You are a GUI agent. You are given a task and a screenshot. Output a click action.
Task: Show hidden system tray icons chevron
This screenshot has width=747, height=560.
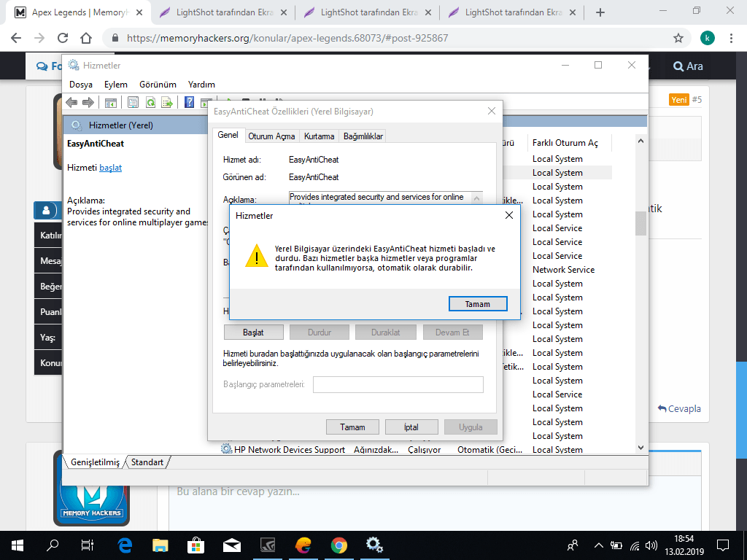(599, 545)
